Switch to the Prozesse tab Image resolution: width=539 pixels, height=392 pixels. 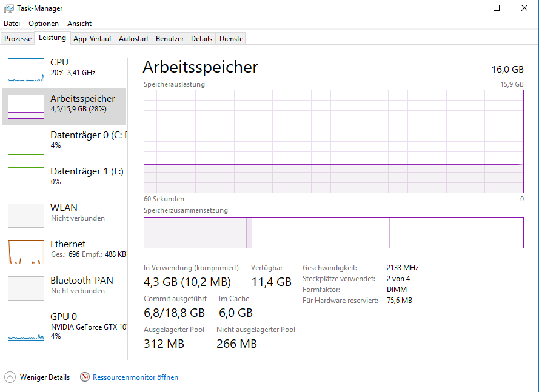[18, 39]
